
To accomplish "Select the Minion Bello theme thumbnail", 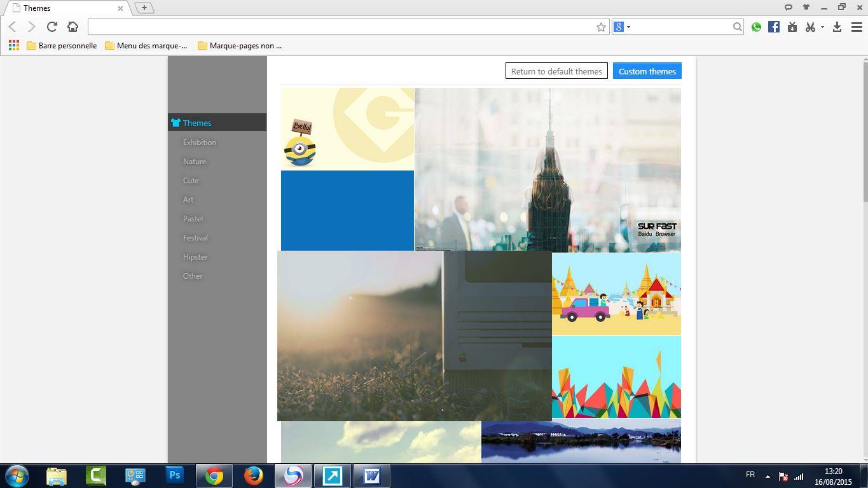I will click(x=347, y=129).
